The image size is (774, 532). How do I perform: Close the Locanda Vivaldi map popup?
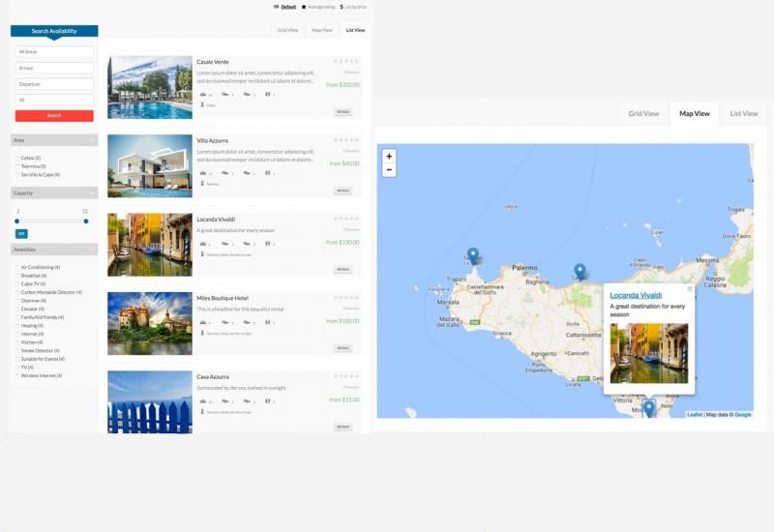(690, 289)
